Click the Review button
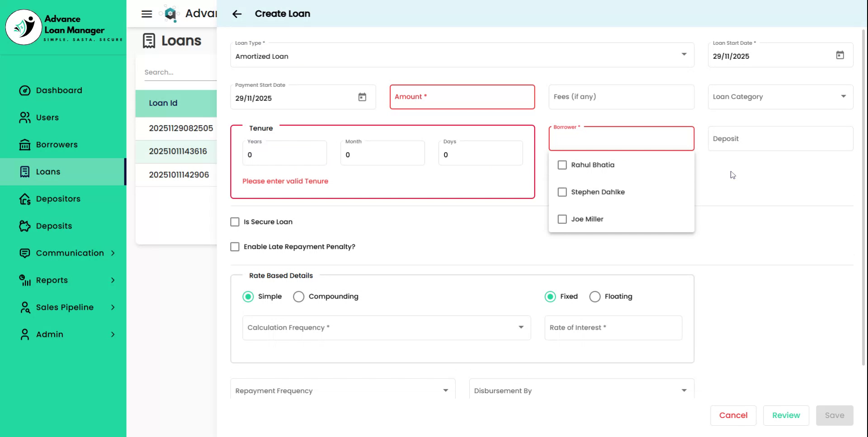This screenshot has height=437, width=868. [x=786, y=415]
